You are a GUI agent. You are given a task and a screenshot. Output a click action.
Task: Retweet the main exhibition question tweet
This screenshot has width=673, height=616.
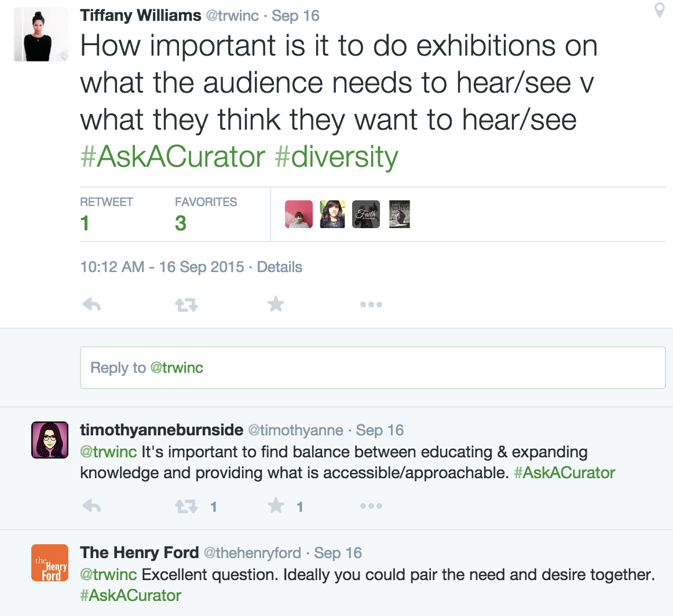[186, 305]
